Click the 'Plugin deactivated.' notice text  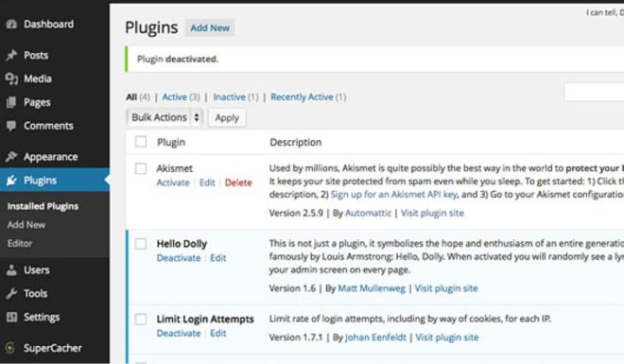click(x=178, y=59)
